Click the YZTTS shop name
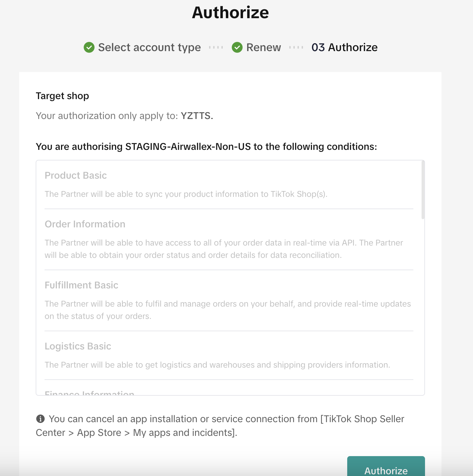473x476 pixels. point(195,116)
